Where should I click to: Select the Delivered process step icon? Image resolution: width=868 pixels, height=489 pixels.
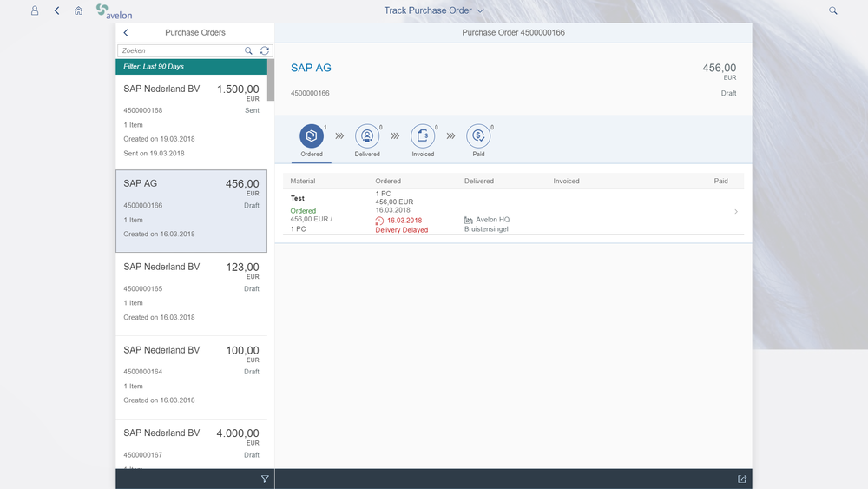click(367, 135)
